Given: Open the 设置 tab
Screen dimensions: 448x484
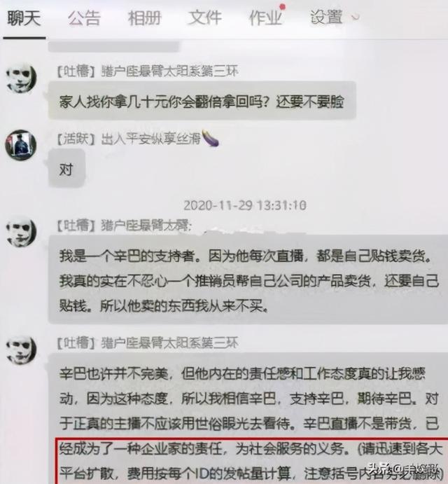Looking at the screenshot, I should (326, 17).
